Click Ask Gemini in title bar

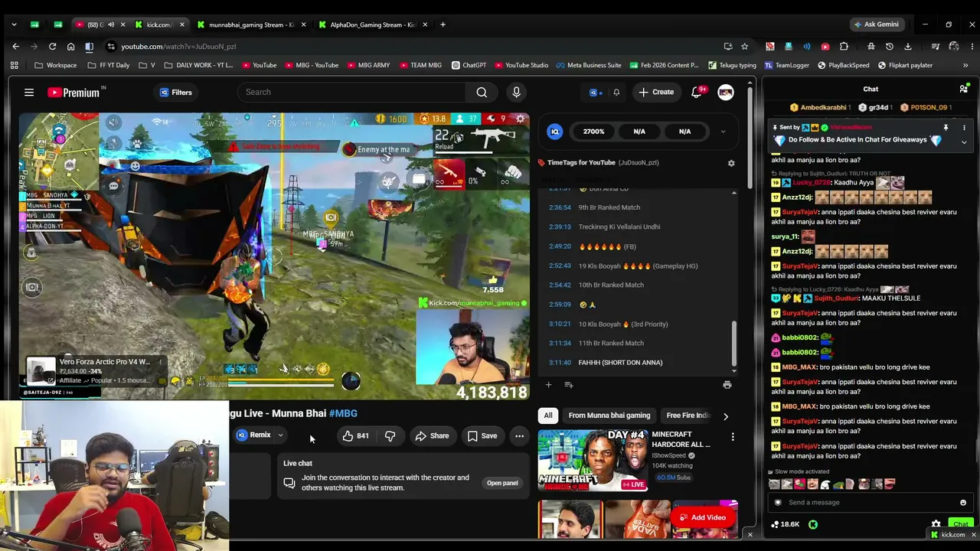pos(878,24)
